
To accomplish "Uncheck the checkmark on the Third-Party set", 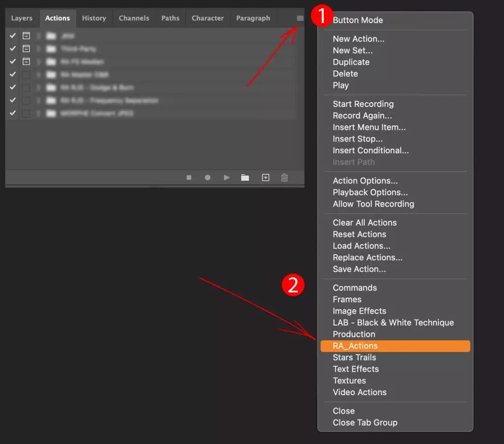I will point(12,49).
